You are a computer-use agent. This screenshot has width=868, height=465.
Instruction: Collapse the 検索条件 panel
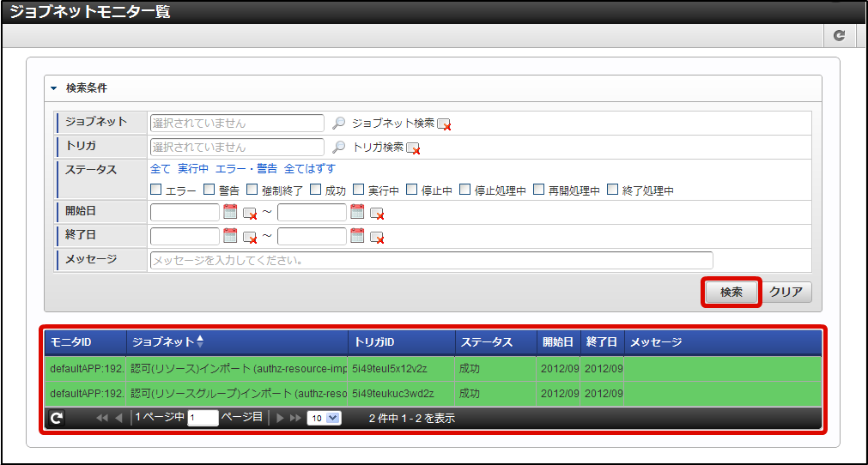[53, 88]
